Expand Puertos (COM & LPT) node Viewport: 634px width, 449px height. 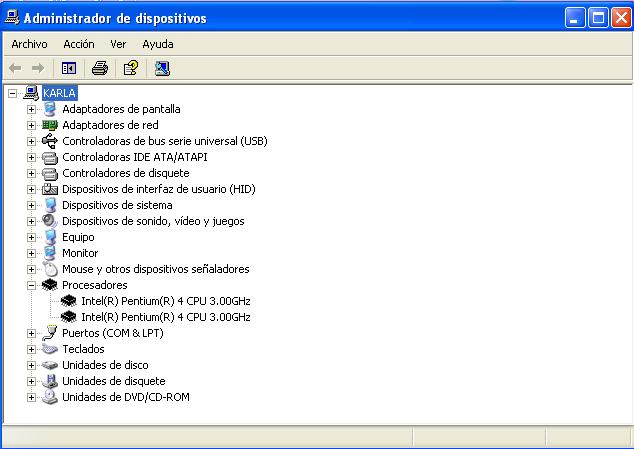click(x=31, y=333)
